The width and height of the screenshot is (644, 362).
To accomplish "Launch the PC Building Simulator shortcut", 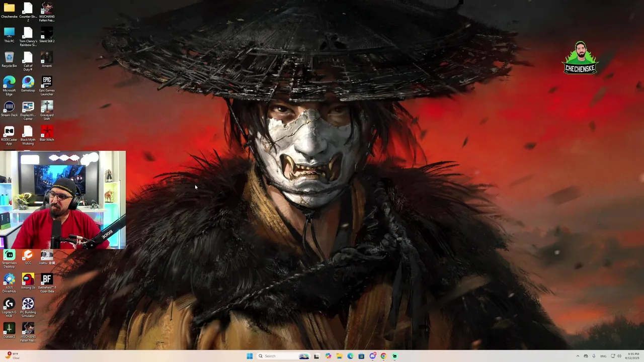I will 28,308.
